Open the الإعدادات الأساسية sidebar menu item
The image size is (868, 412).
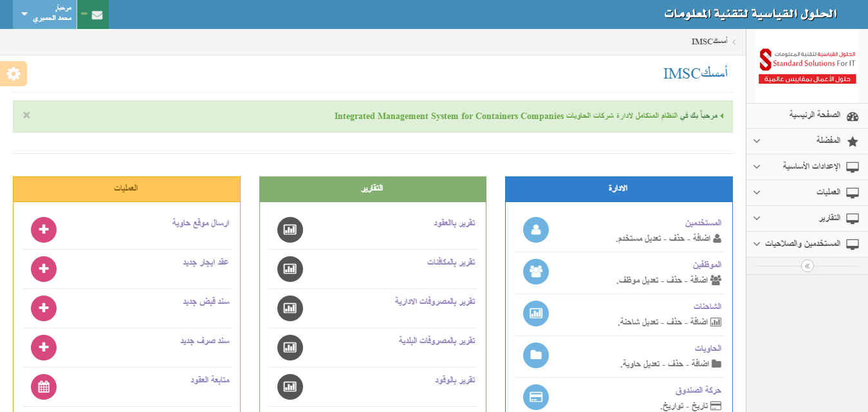[807, 167]
